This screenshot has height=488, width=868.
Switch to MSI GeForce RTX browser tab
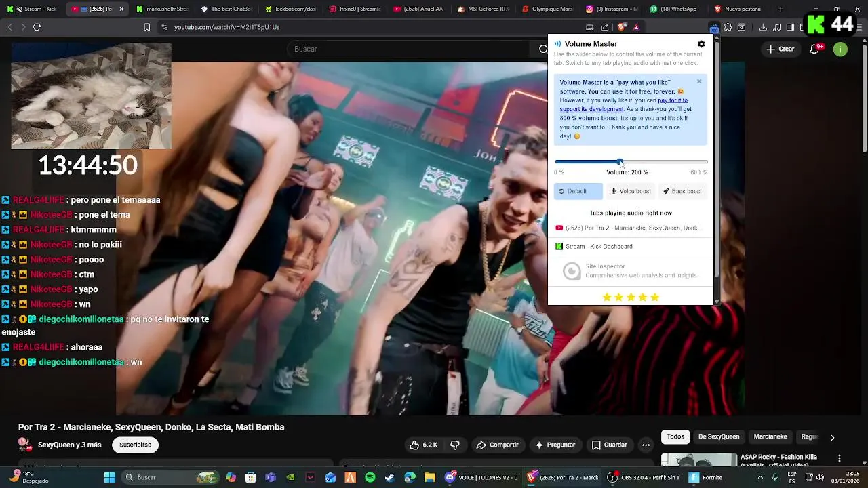pos(484,9)
